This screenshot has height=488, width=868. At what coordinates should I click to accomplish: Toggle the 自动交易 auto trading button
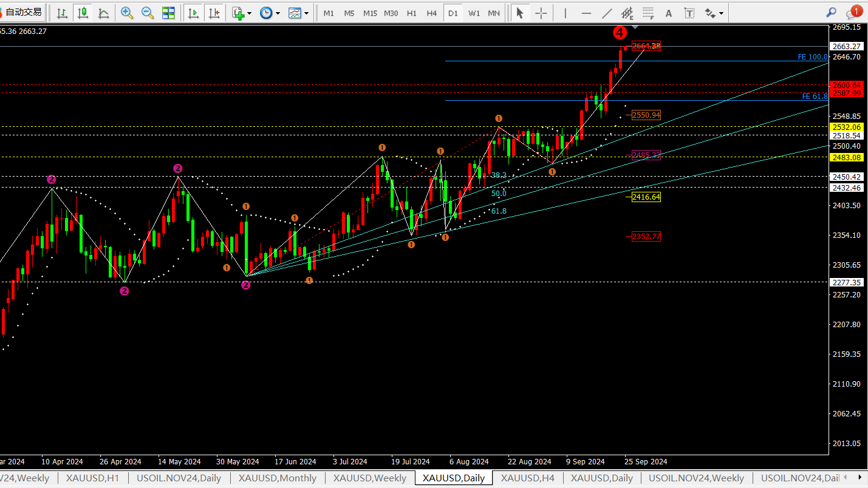tap(22, 12)
